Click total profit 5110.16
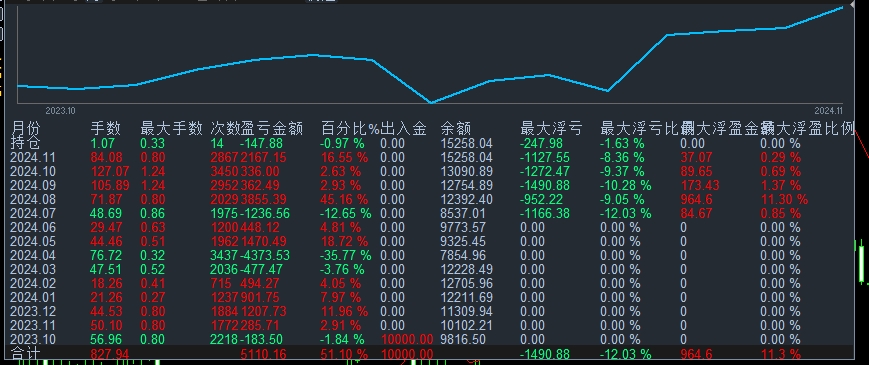 [x=263, y=354]
